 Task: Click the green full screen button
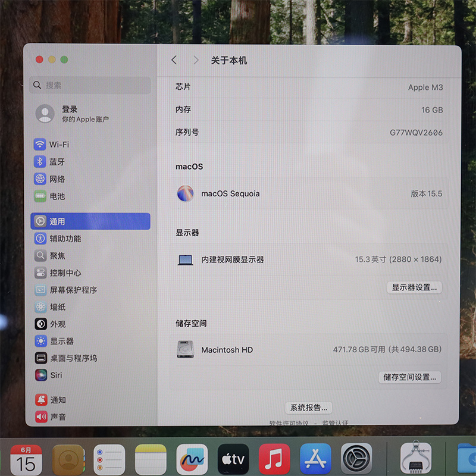[64, 59]
